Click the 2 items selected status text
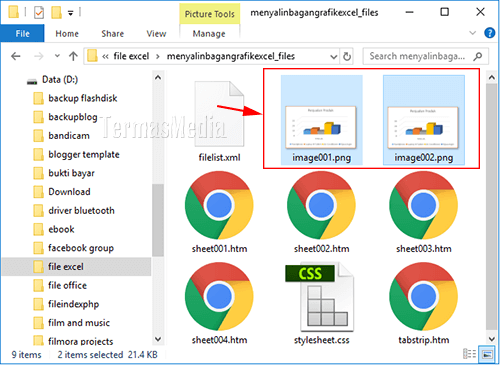This screenshot has width=500, height=365. pos(90,354)
